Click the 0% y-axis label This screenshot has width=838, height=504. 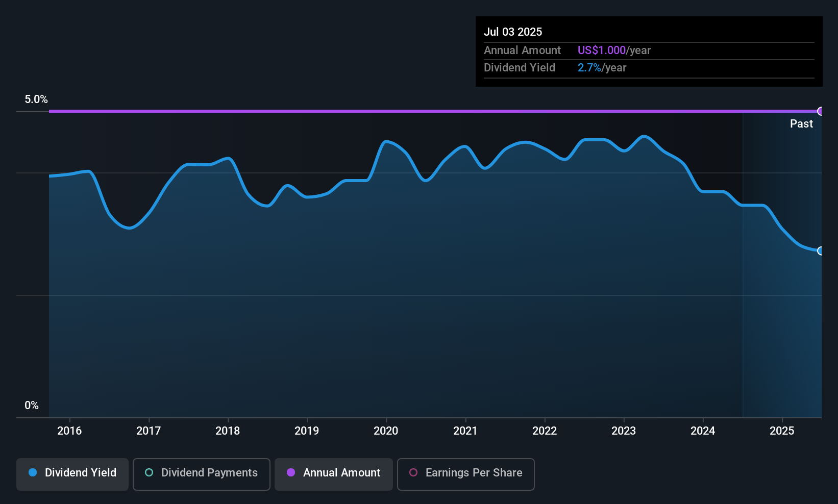pos(32,406)
